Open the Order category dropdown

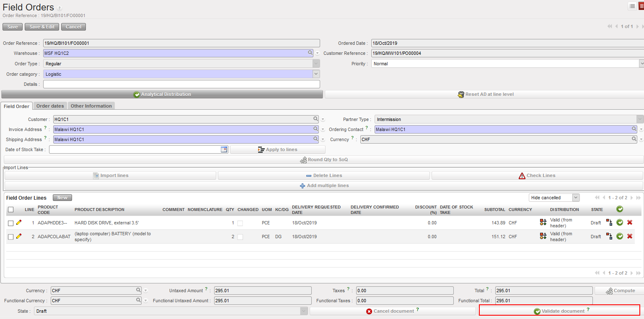click(x=316, y=74)
